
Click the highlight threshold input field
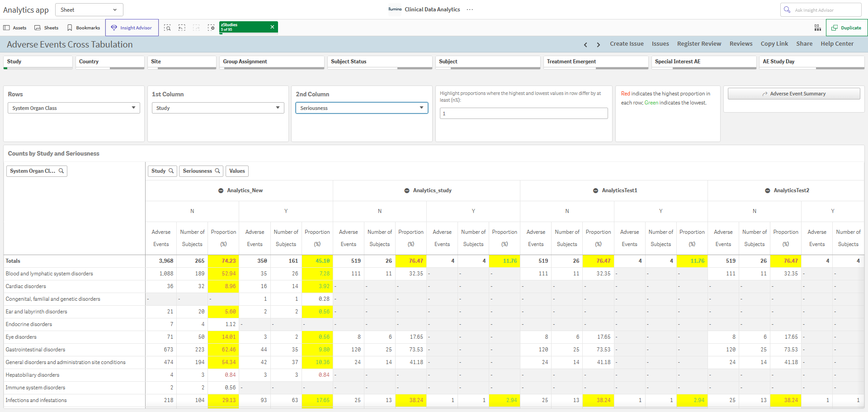pos(524,114)
